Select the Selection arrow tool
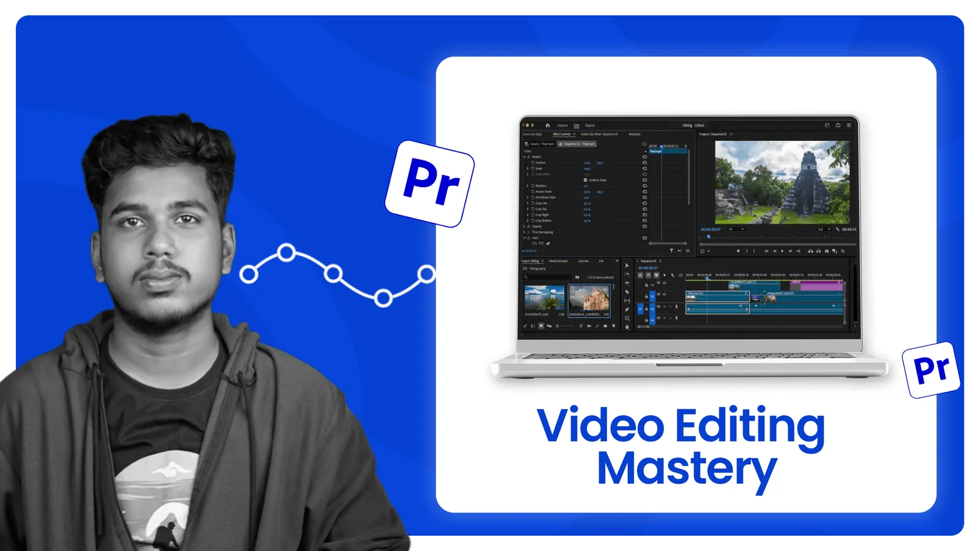The width and height of the screenshot is (980, 551). pyautogui.click(x=627, y=265)
